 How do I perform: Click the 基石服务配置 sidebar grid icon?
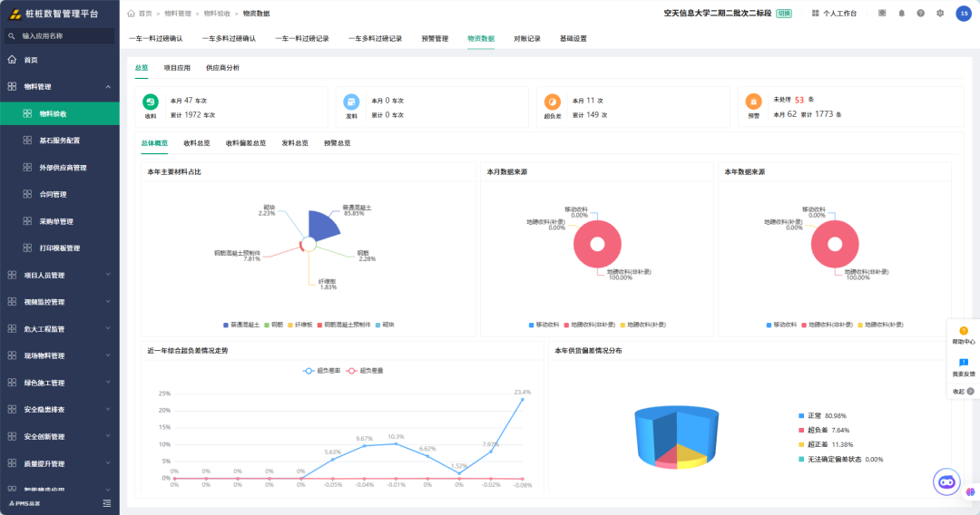27,141
